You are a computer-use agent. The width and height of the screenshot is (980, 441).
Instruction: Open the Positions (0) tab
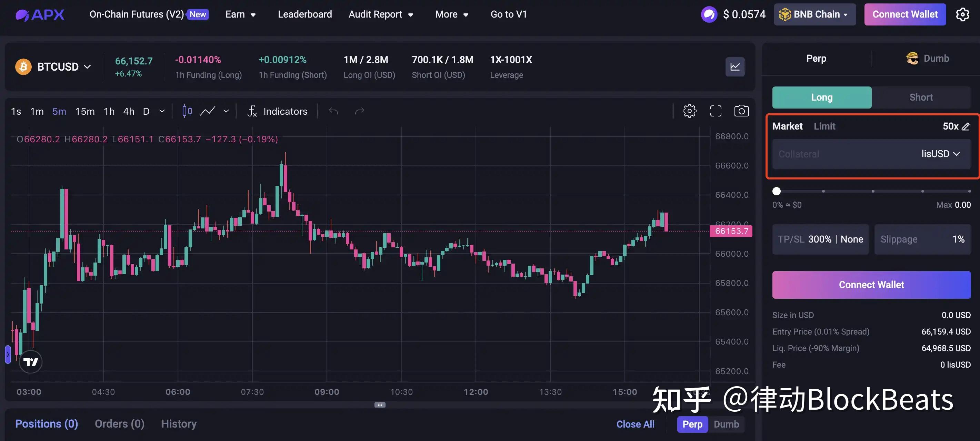(47, 424)
